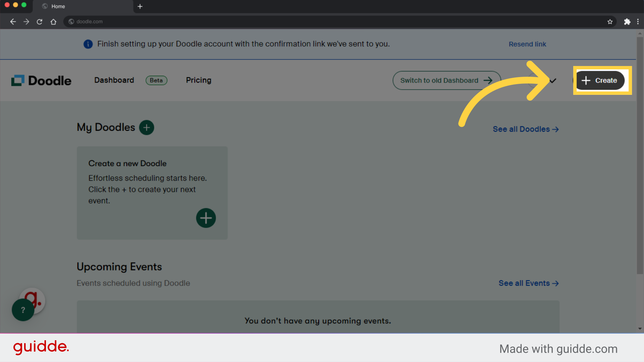The image size is (644, 362).
Task: Click Resend link in the banner
Action: coord(527,44)
